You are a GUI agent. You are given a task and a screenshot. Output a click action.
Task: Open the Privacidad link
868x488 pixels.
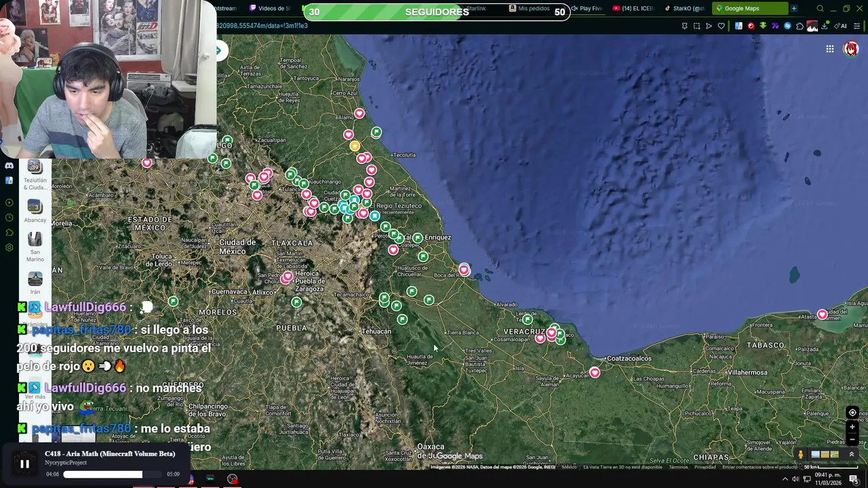coord(705,467)
